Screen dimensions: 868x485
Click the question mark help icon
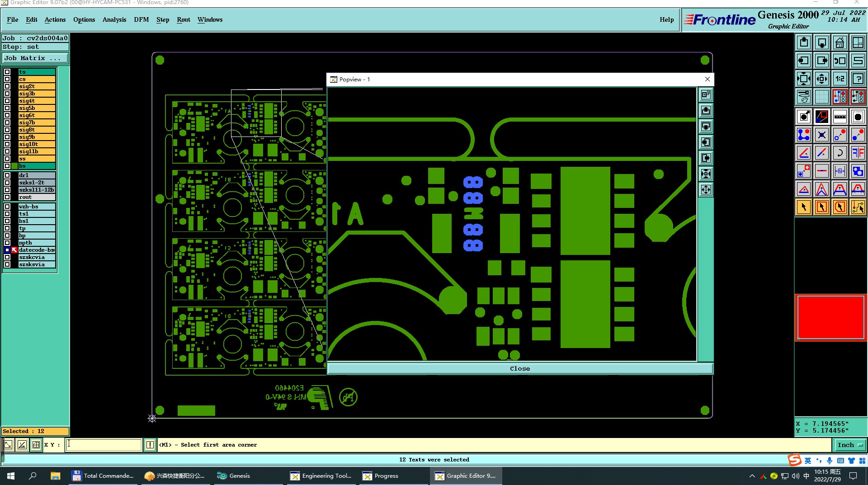click(x=858, y=79)
